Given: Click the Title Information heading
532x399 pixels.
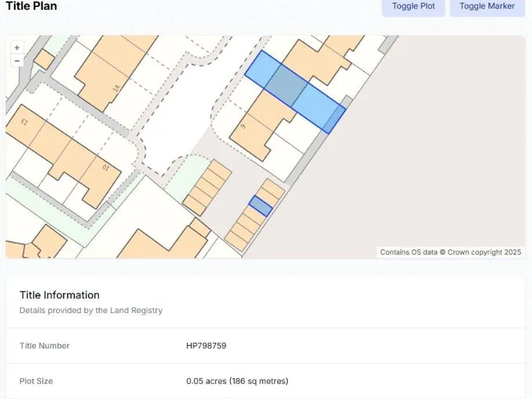Looking at the screenshot, I should pos(60,295).
